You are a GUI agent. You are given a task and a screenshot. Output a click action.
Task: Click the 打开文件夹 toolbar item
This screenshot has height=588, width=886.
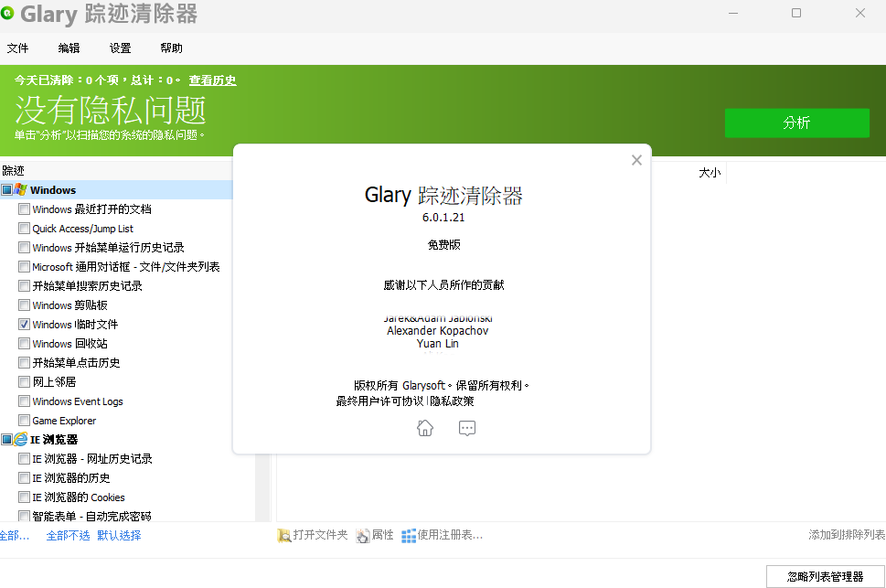point(313,535)
